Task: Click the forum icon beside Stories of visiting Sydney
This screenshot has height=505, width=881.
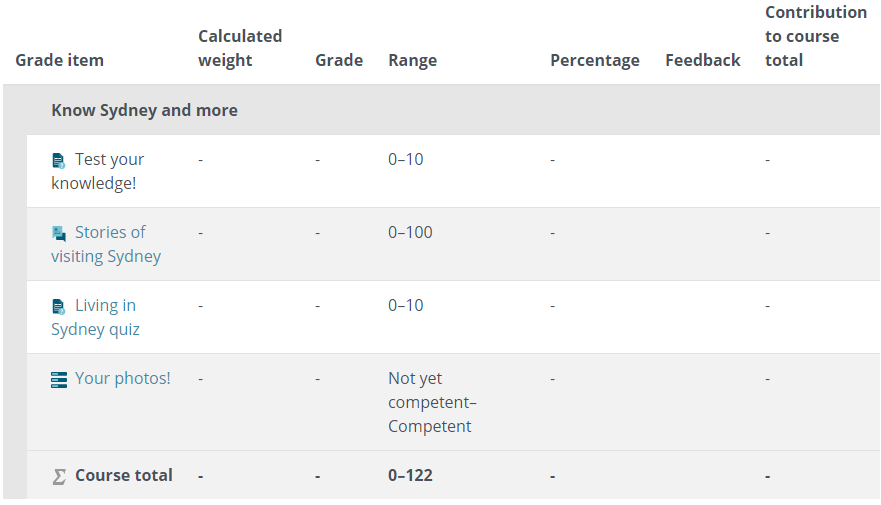Action: 58,234
